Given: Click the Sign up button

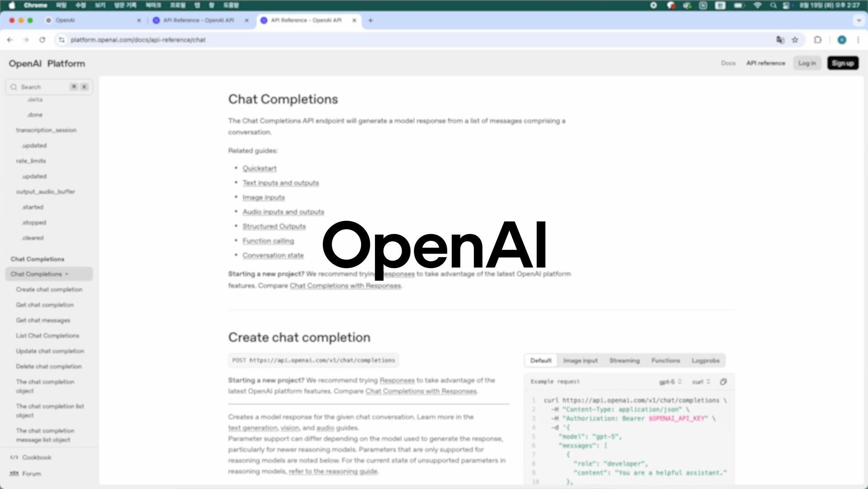Looking at the screenshot, I should [842, 63].
